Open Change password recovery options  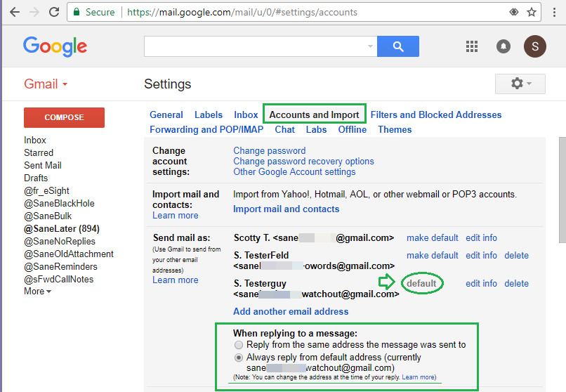[x=303, y=162]
